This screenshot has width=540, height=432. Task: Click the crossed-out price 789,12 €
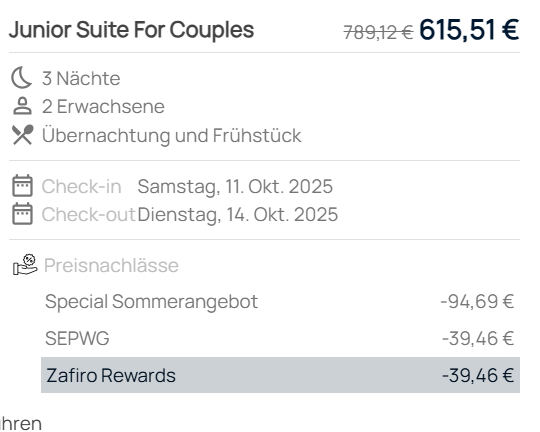378,33
